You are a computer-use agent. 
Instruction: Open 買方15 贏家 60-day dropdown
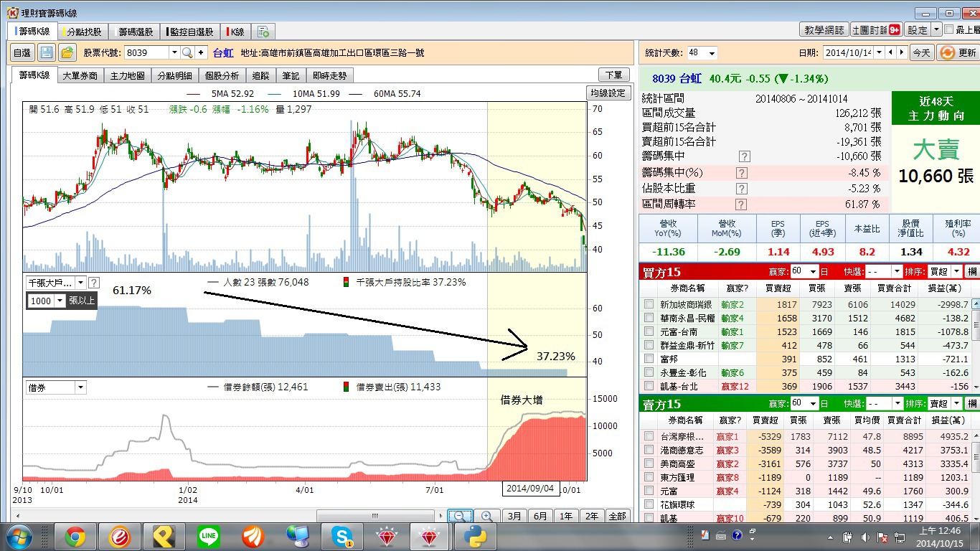[813, 272]
